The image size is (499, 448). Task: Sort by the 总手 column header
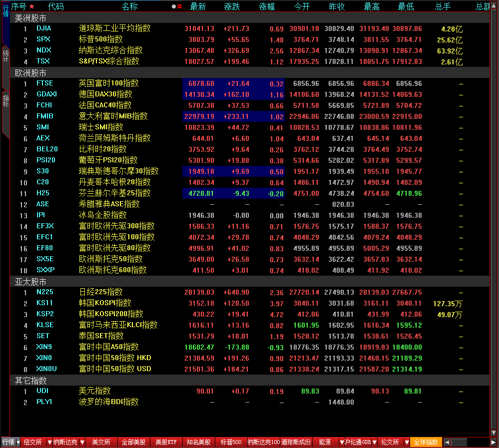coord(443,6)
